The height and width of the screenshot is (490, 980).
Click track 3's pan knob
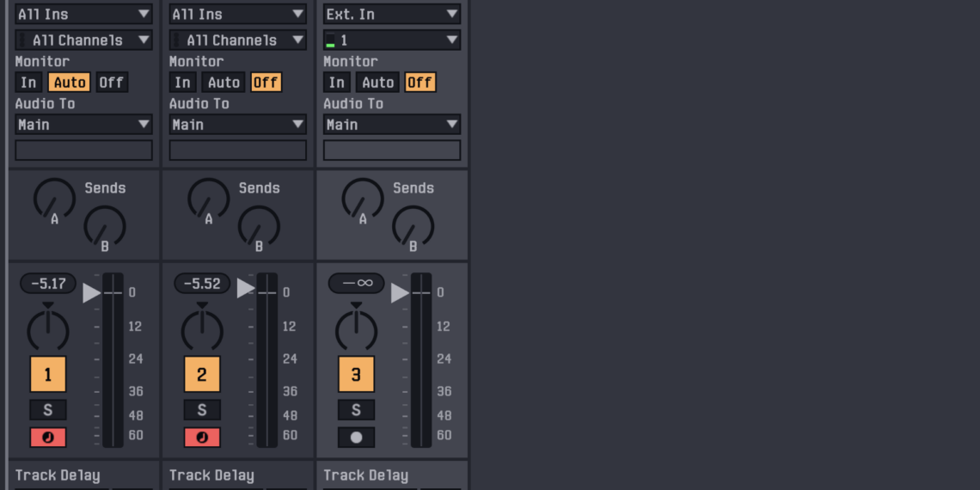click(x=356, y=329)
